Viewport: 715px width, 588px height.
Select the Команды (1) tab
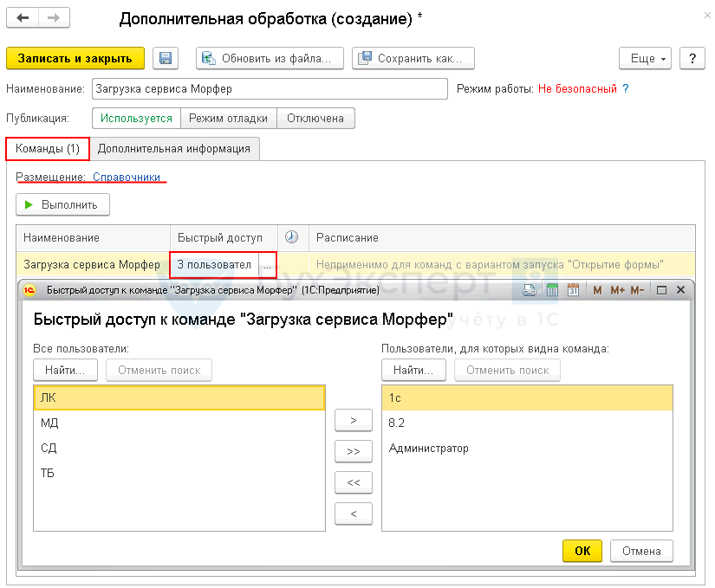(x=48, y=148)
